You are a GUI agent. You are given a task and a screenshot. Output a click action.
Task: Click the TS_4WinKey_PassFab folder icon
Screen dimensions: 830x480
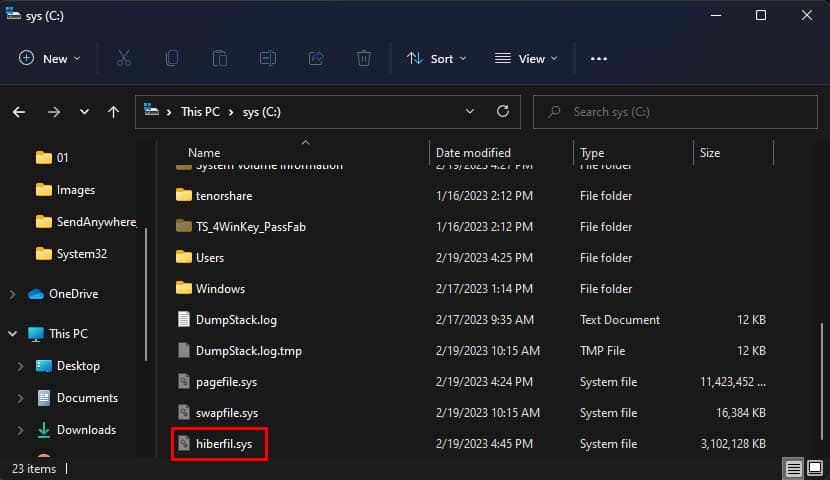[184, 226]
